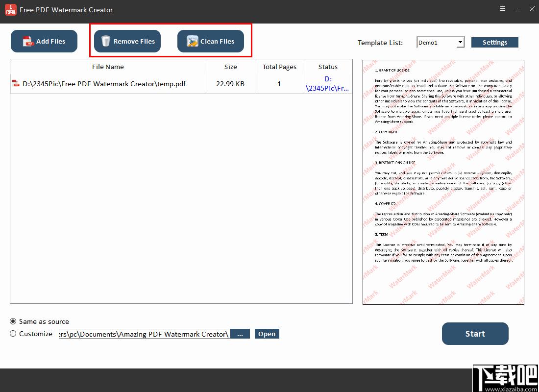Open the template Settings
The height and width of the screenshot is (392, 539).
coord(495,42)
